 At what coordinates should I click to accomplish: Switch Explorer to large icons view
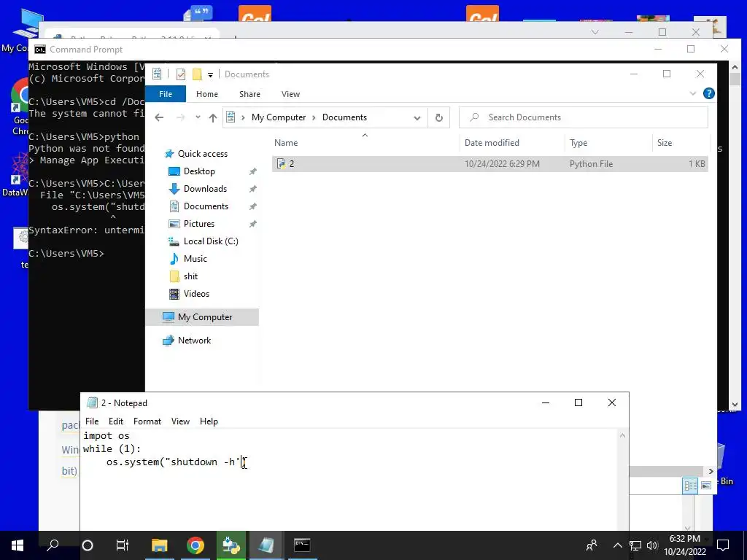click(x=706, y=485)
